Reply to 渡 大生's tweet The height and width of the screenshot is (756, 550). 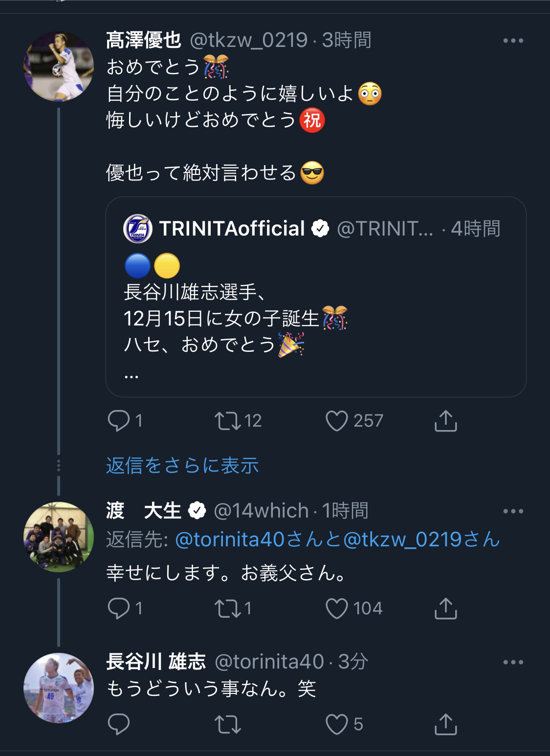(119, 608)
